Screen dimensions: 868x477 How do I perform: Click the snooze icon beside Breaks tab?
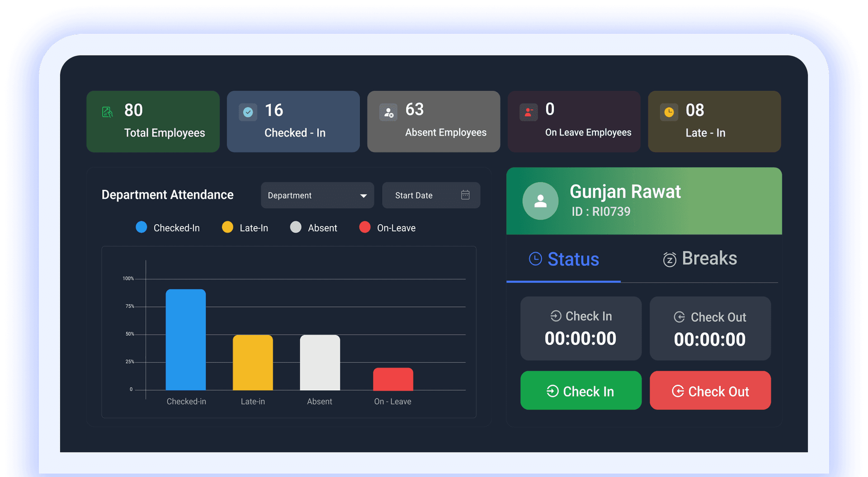coord(670,259)
